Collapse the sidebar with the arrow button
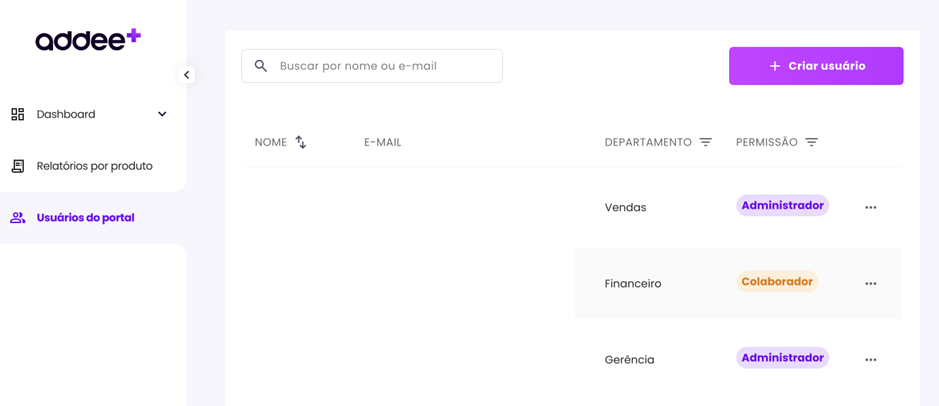The image size is (939, 406). coord(186,75)
